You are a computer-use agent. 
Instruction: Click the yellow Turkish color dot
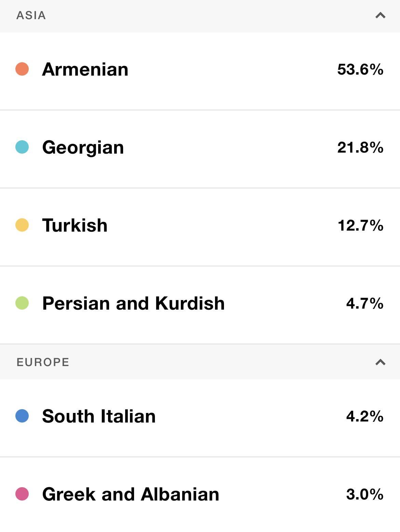pos(22,225)
